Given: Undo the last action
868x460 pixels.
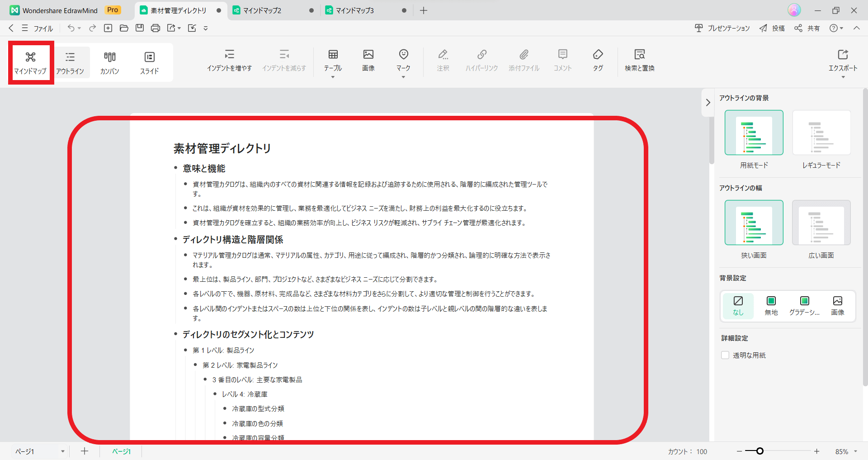Looking at the screenshot, I should [x=71, y=28].
